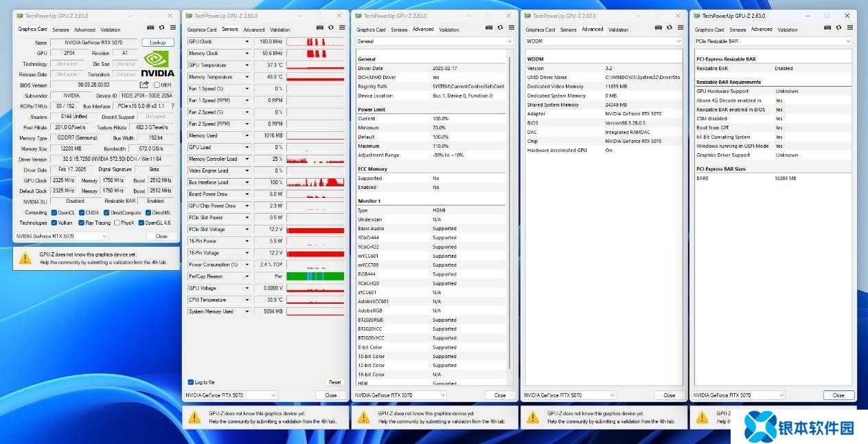Open the GPU Clock sensor dropdown arrow
Screen dimensions: 868x444
tap(247, 42)
